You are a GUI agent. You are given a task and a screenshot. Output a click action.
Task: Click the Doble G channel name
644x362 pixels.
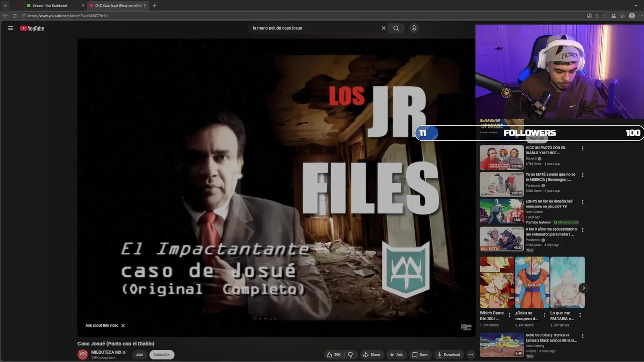(x=531, y=159)
